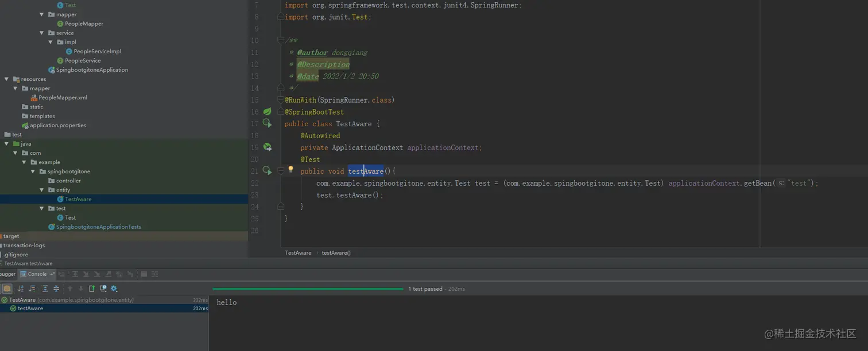Image resolution: width=868 pixels, height=351 pixels.
Task: Click the green test progress bar
Action: pyautogui.click(x=308, y=288)
